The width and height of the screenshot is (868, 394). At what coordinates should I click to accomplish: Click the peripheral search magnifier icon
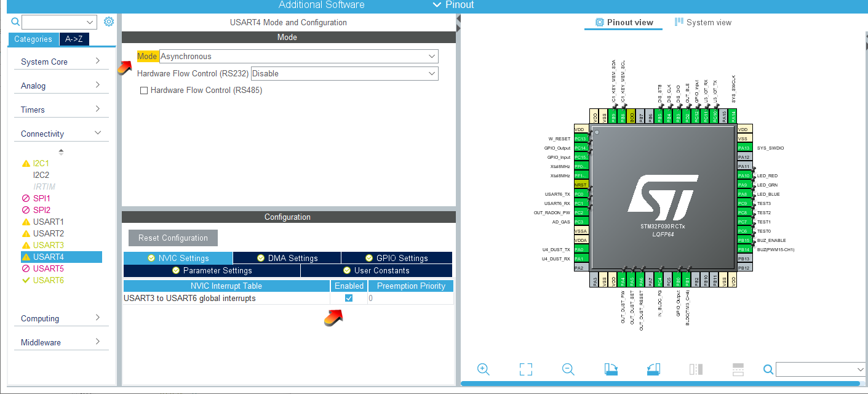pyautogui.click(x=15, y=22)
